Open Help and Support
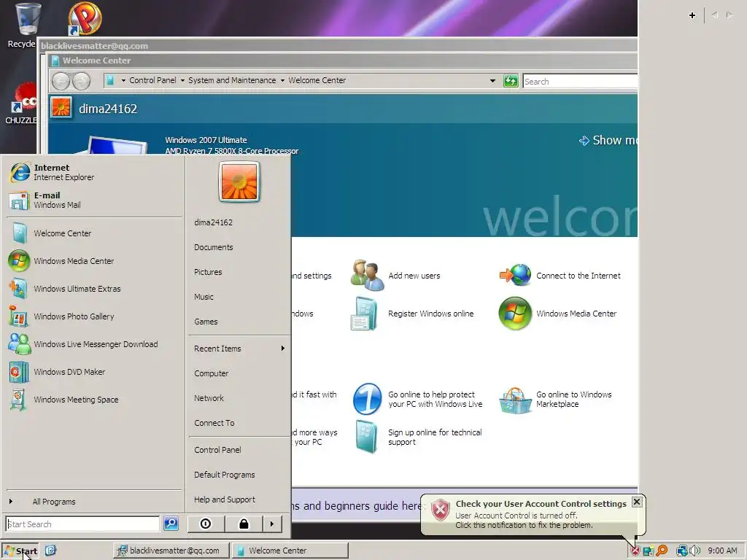Screen dimensions: 747x560 click(x=225, y=499)
